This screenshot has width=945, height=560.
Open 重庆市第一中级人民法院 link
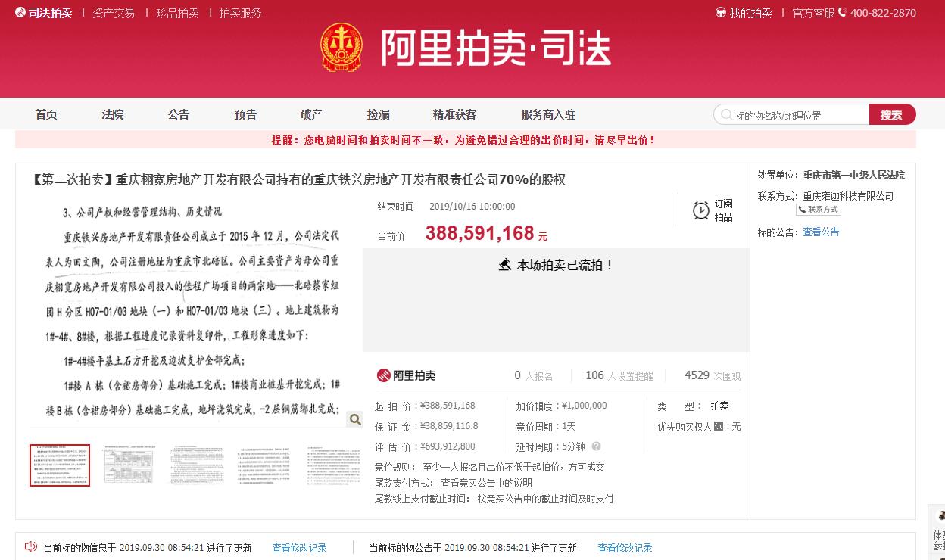coord(853,175)
